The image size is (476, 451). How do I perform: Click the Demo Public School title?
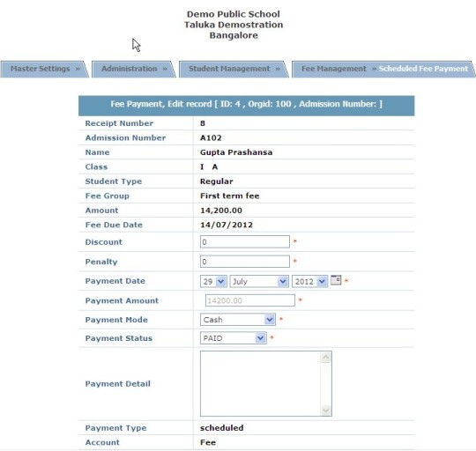pos(233,14)
